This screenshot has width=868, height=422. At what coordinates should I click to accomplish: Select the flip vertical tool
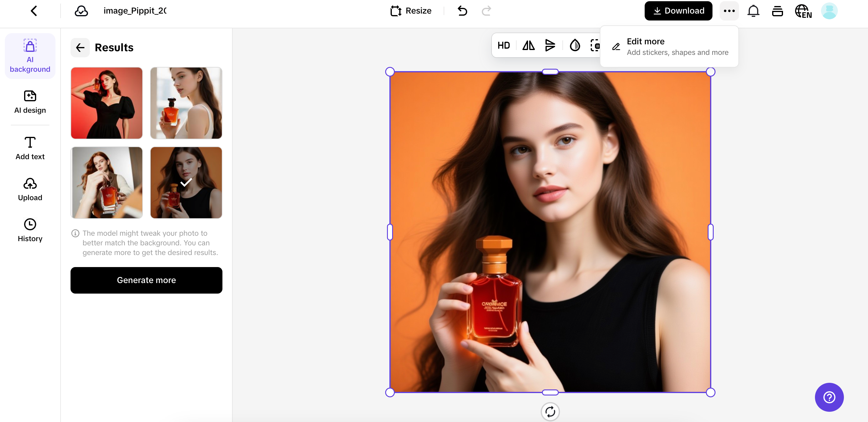550,45
